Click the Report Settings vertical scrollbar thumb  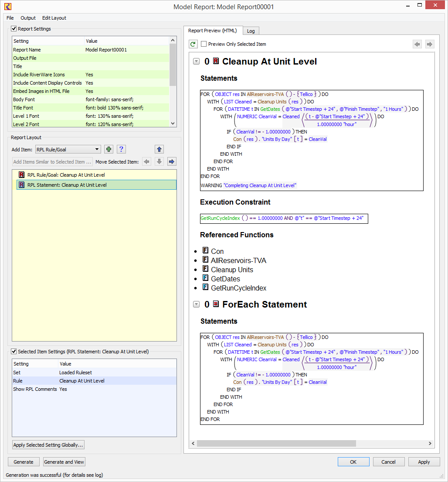(173, 65)
